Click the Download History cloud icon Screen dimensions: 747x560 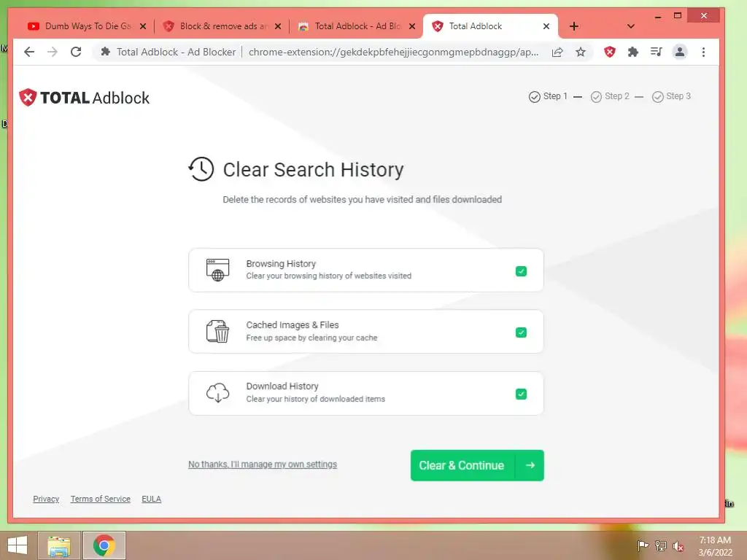tap(217, 393)
